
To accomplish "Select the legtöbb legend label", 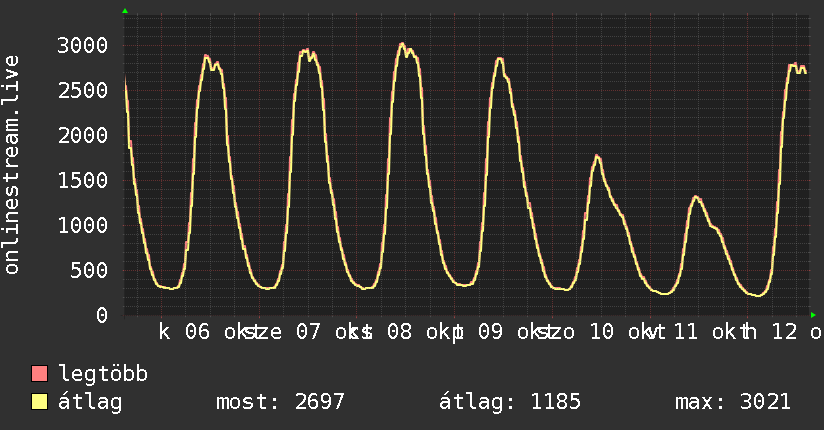I will [x=103, y=374].
